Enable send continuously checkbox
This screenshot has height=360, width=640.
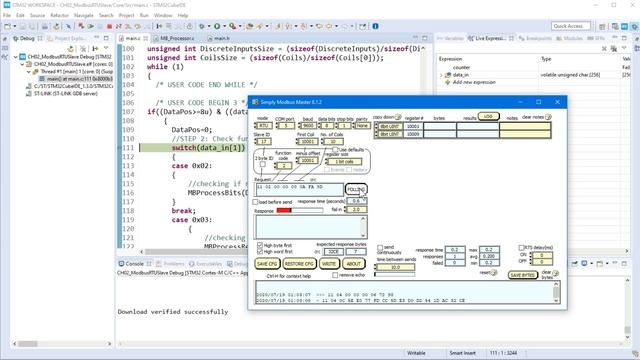click(x=380, y=248)
